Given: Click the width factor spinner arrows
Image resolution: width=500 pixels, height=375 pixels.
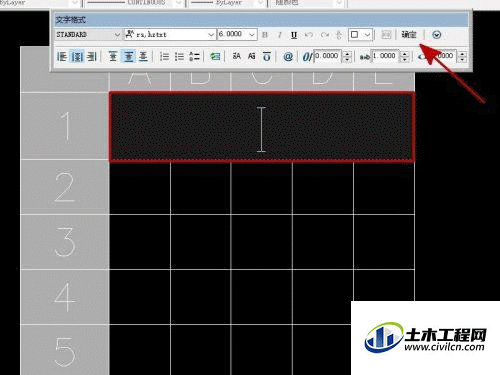Looking at the screenshot, I should [462, 56].
